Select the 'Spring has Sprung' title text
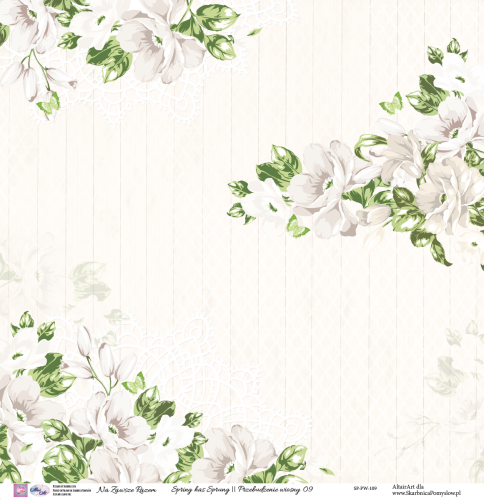This screenshot has height=500, width=484. tap(200, 490)
